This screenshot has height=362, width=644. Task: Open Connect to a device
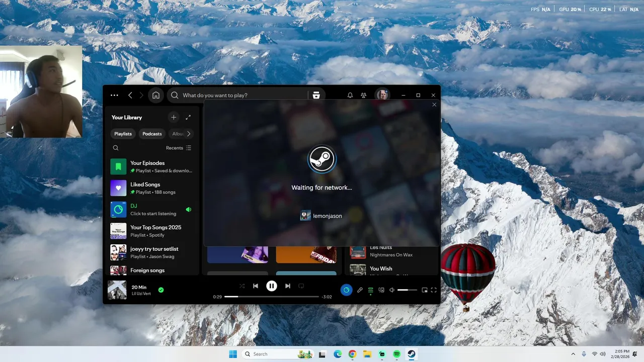click(381, 290)
